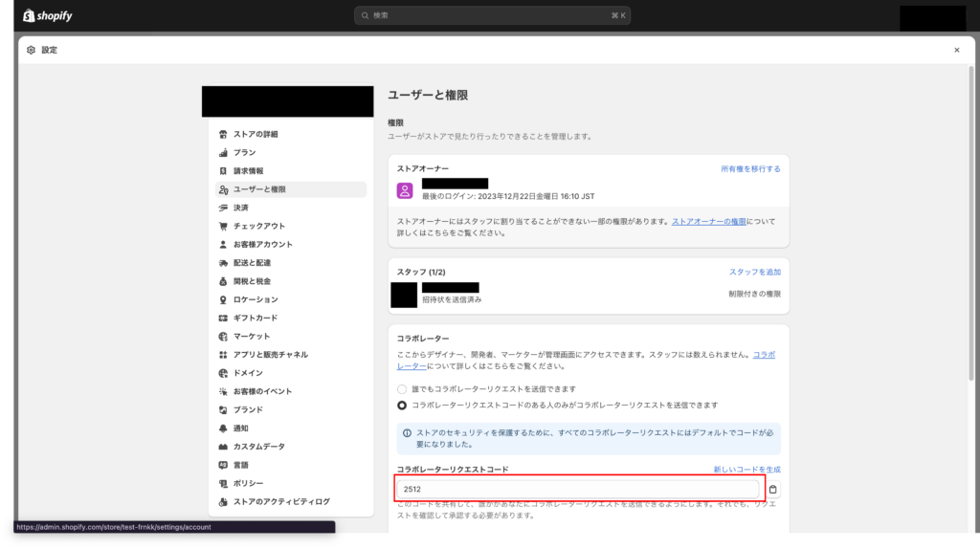Click the settings panel vertical scrollbar
Viewport: 980px width, 549px height.
click(x=970, y=222)
